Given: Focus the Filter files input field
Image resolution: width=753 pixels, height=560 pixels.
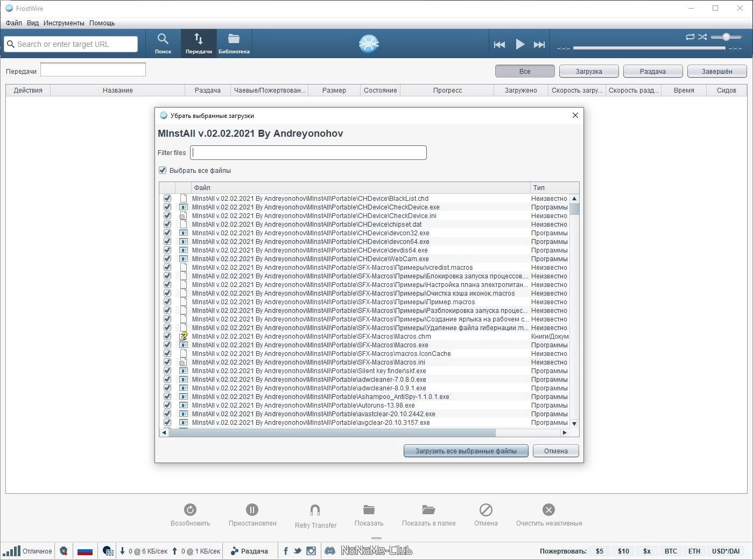Looking at the screenshot, I should click(x=308, y=152).
